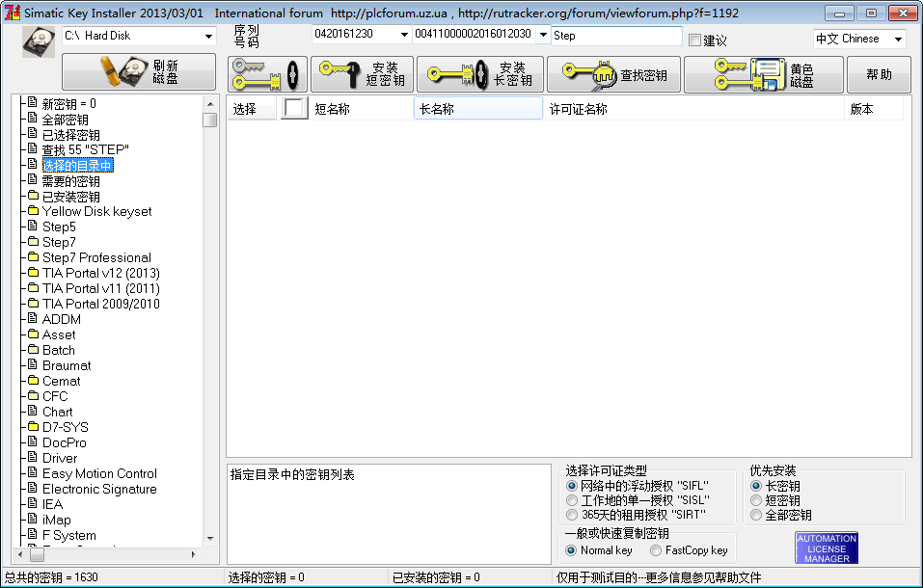Select 全部密钥 tree entry

tap(65, 120)
